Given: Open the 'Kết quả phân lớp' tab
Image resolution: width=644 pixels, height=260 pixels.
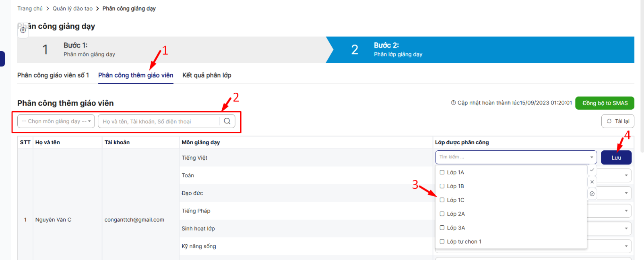Looking at the screenshot, I should (206, 75).
